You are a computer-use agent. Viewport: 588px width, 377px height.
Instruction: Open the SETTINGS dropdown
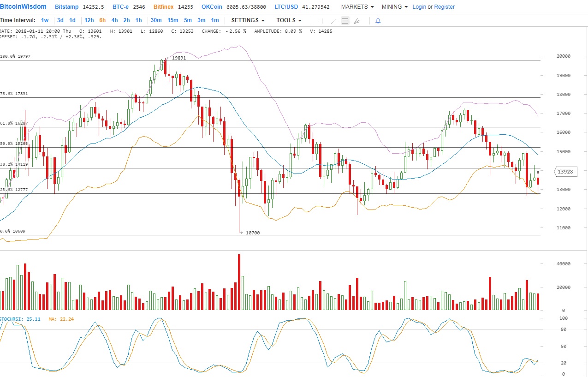point(248,20)
